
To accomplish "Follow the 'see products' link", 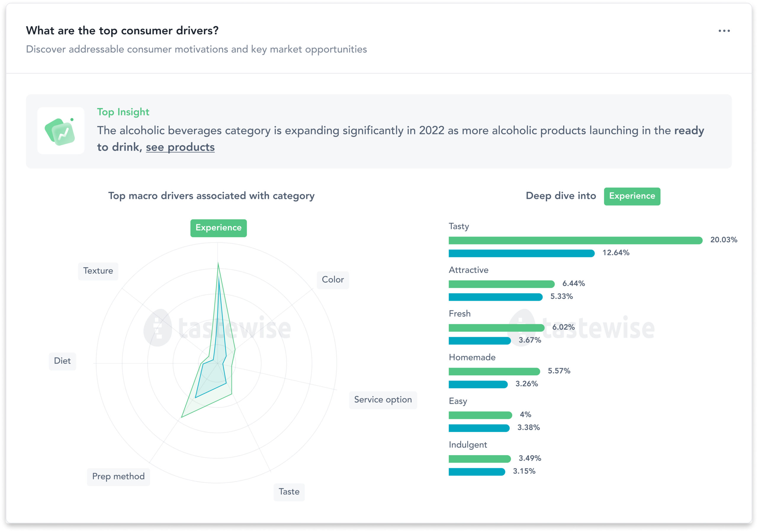I will pos(180,147).
